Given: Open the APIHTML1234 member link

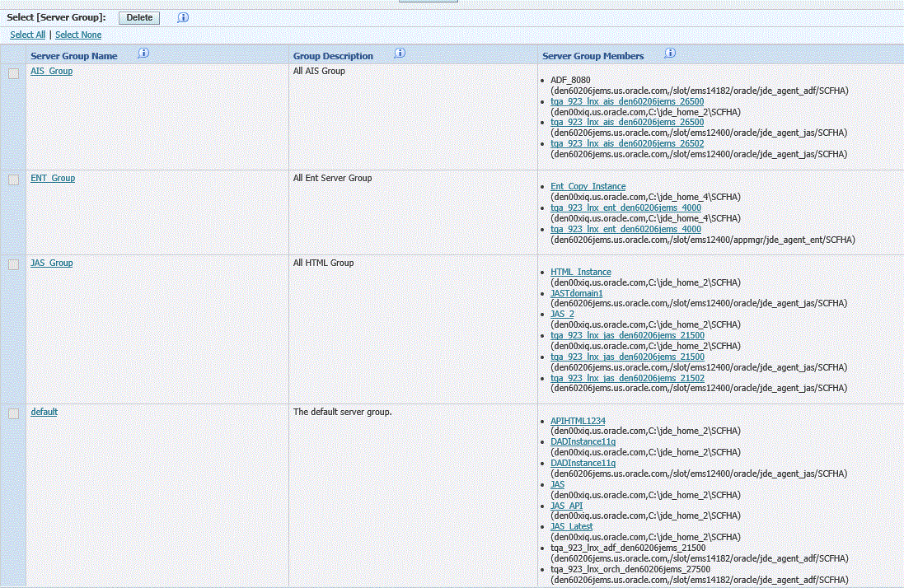Looking at the screenshot, I should 578,421.
